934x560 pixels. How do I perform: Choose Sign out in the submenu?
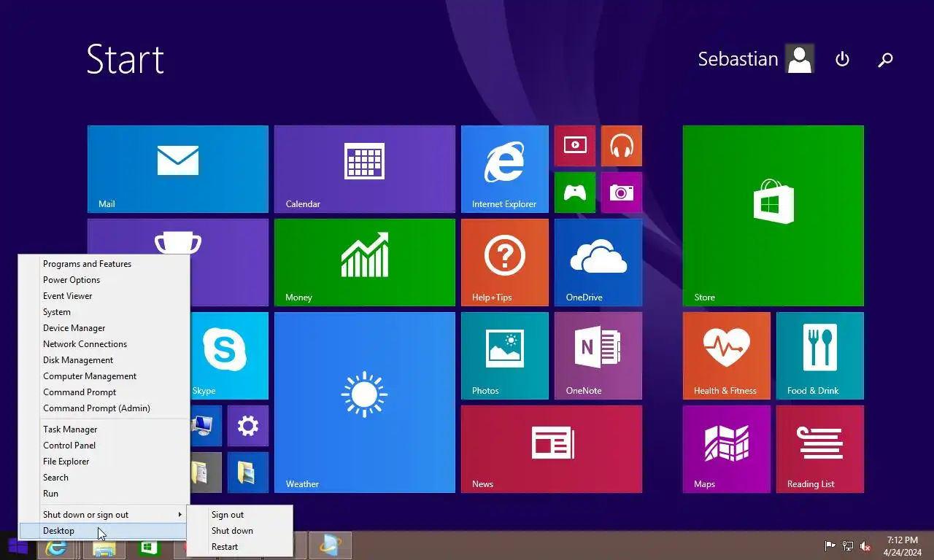pos(240,515)
